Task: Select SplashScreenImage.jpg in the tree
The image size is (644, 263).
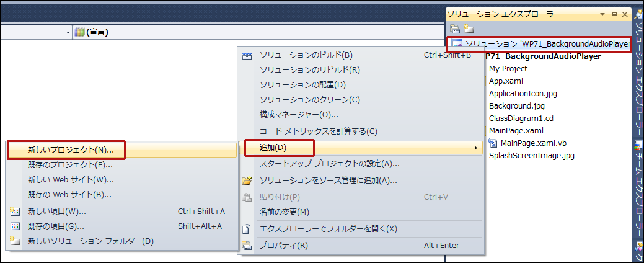Action: 531,156
